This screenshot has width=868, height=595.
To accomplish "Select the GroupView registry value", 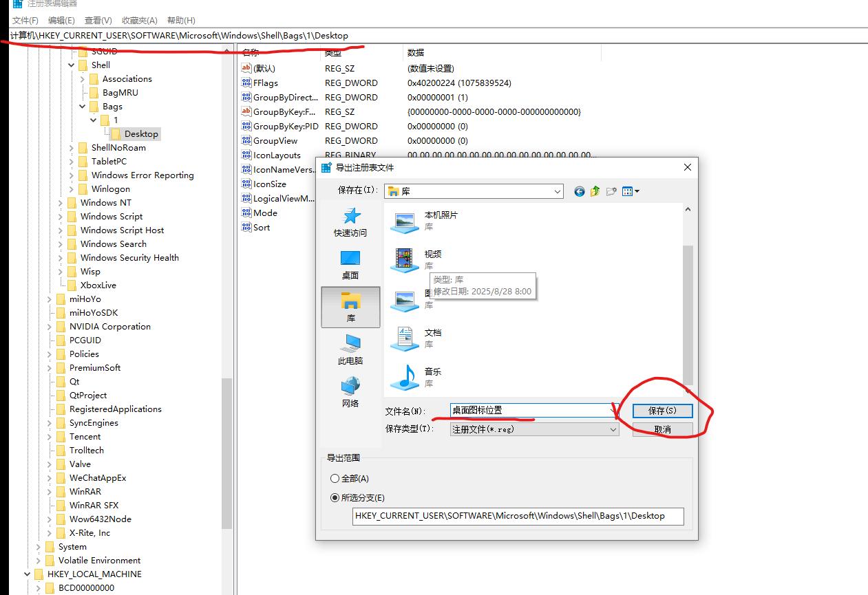I will click(275, 140).
